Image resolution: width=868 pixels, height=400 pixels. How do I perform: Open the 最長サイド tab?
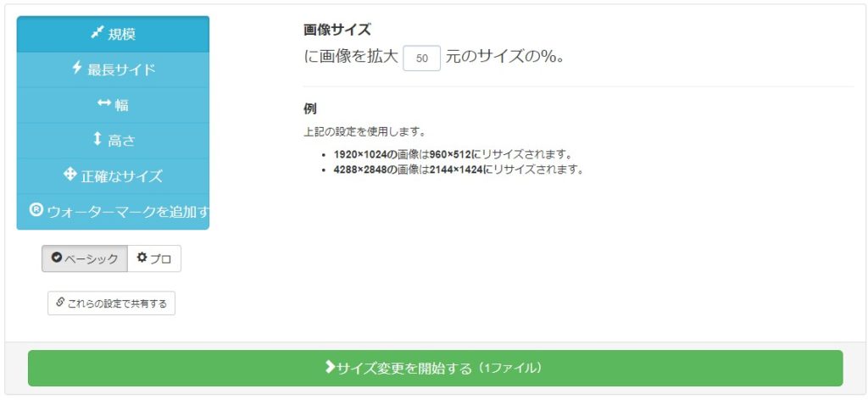(113, 69)
